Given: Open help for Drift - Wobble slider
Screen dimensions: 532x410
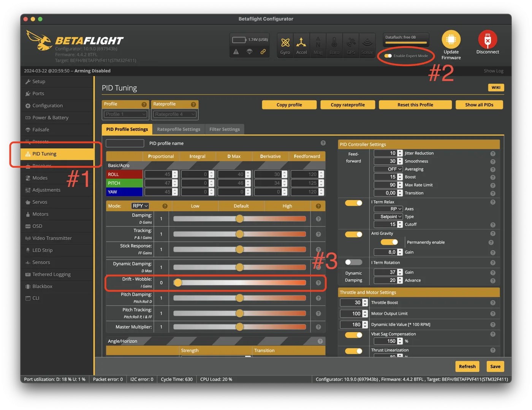Looking at the screenshot, I should [x=318, y=283].
